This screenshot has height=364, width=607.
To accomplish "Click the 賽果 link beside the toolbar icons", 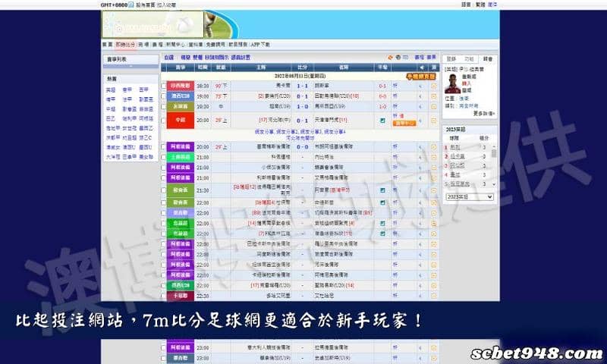I will 431,57.
